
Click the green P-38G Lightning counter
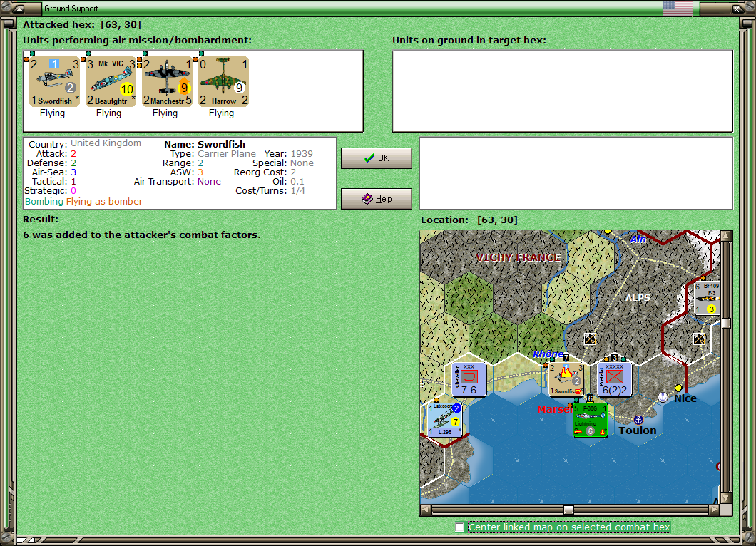tap(590, 421)
